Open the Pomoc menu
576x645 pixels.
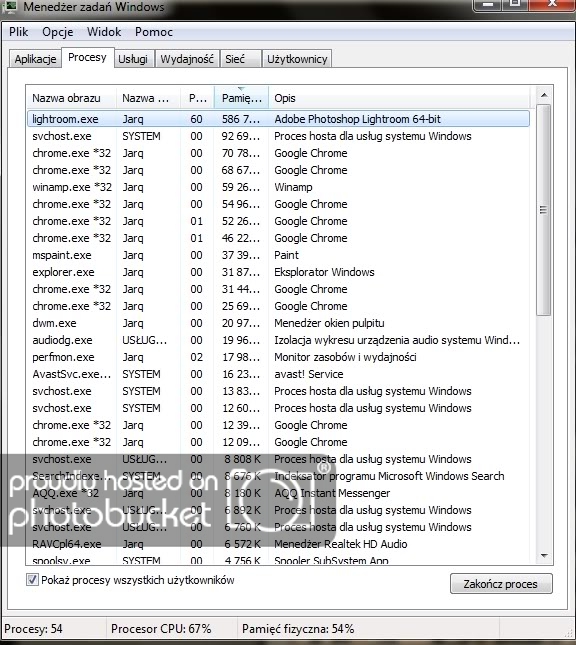[x=153, y=32]
